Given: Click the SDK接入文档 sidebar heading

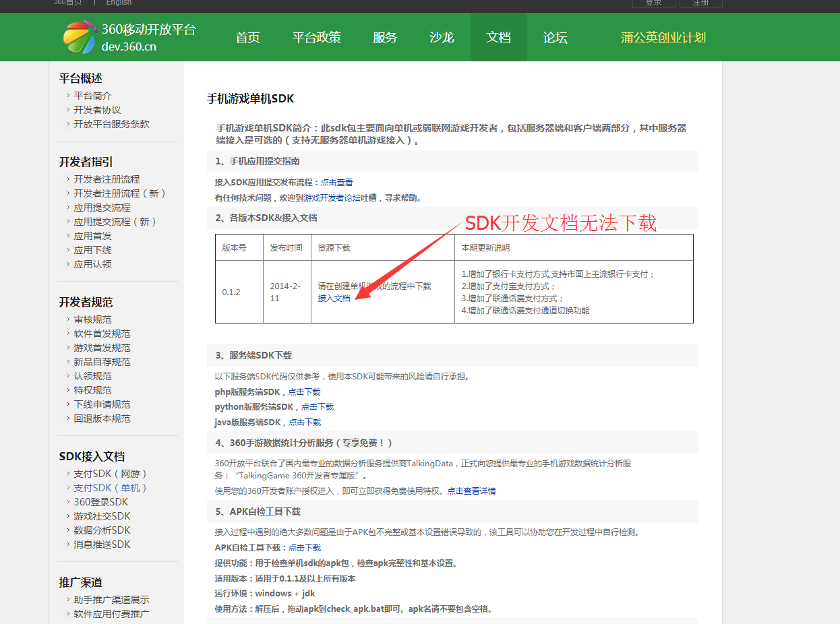Looking at the screenshot, I should click(x=92, y=456).
